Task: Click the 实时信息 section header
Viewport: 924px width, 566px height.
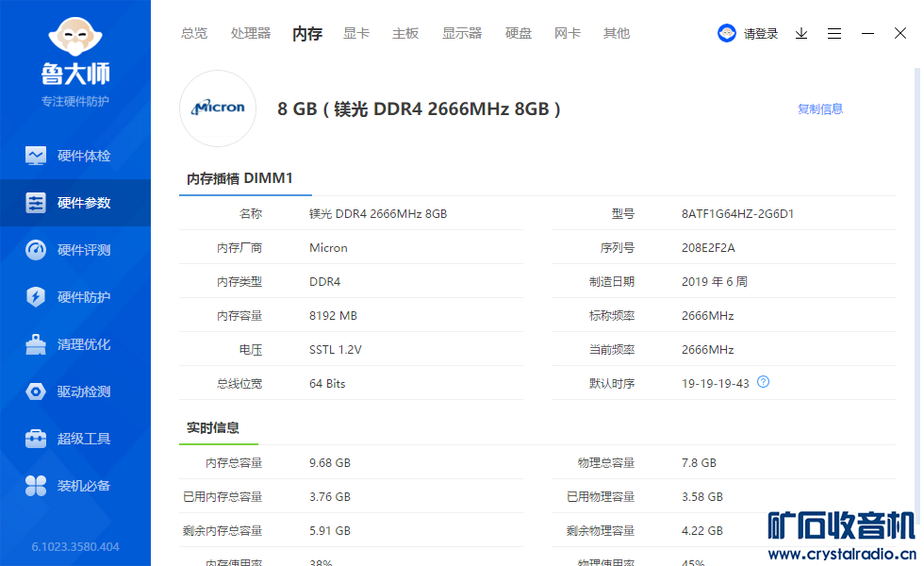Action: point(213,427)
